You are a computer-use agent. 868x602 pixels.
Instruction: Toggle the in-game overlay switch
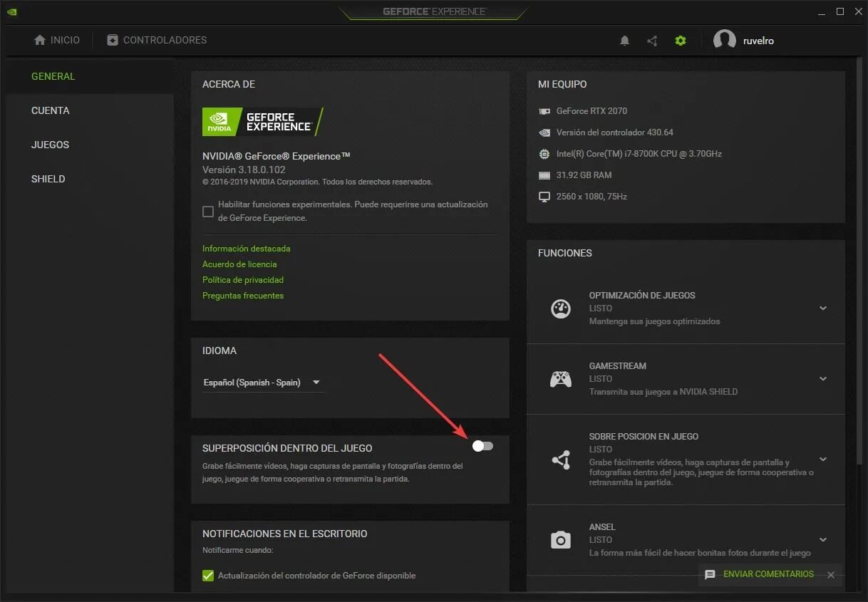click(x=482, y=446)
